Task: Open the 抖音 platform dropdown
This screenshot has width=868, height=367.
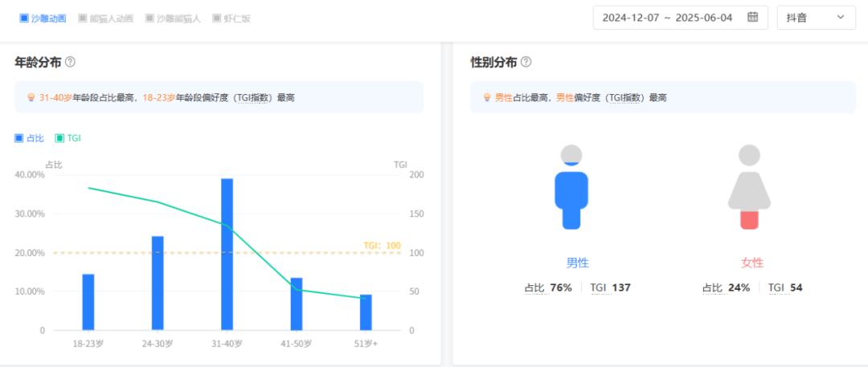Action: coord(816,17)
